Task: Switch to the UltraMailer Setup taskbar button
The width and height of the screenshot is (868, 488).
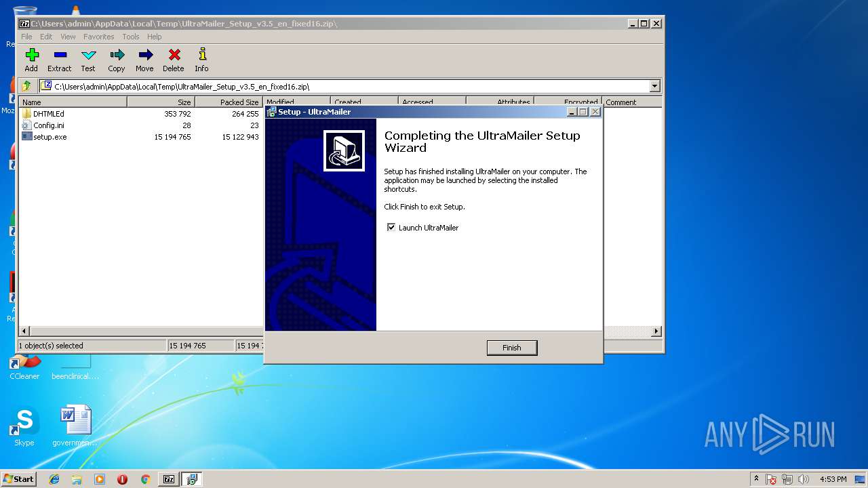Action: (192, 479)
